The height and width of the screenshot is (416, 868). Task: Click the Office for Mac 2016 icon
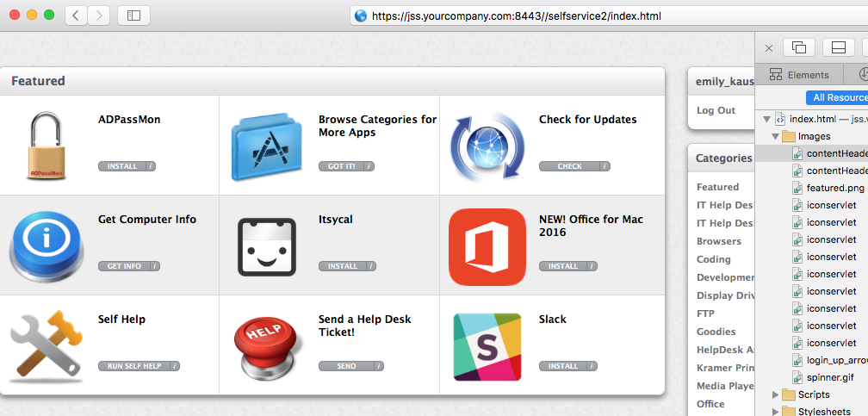[487, 246]
